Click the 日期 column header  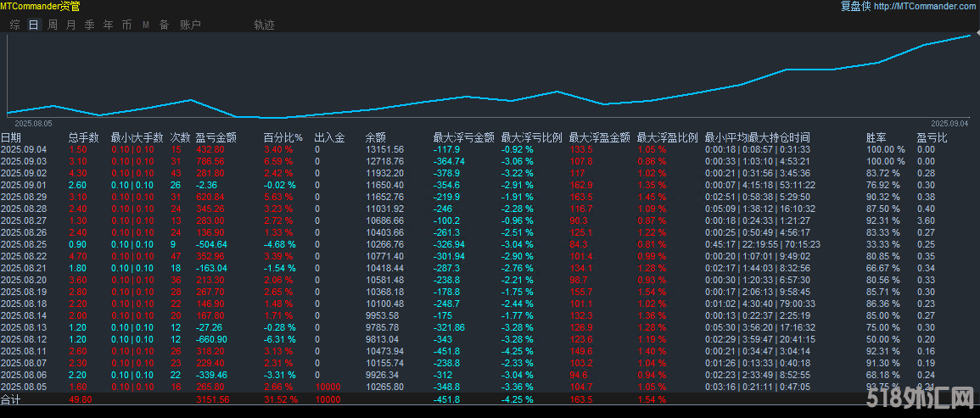pos(11,137)
